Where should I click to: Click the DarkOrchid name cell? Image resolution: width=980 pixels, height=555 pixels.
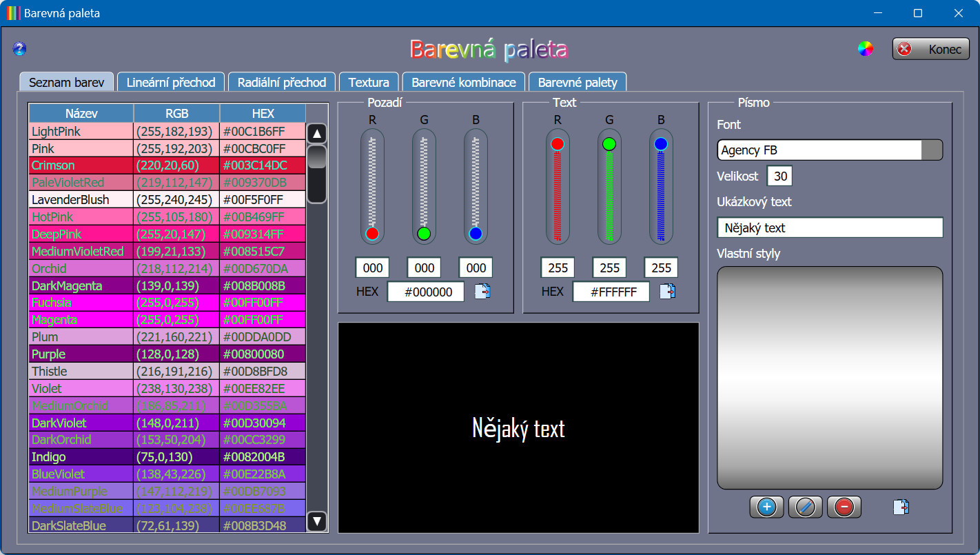point(81,440)
